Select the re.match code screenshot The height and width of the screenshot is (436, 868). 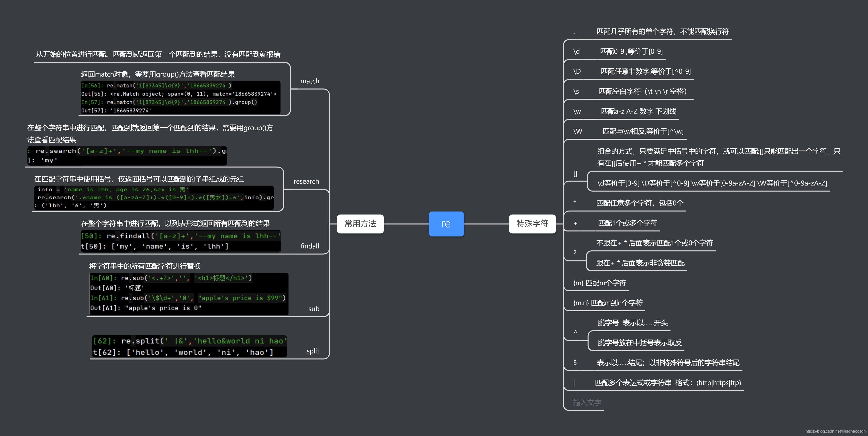click(181, 97)
